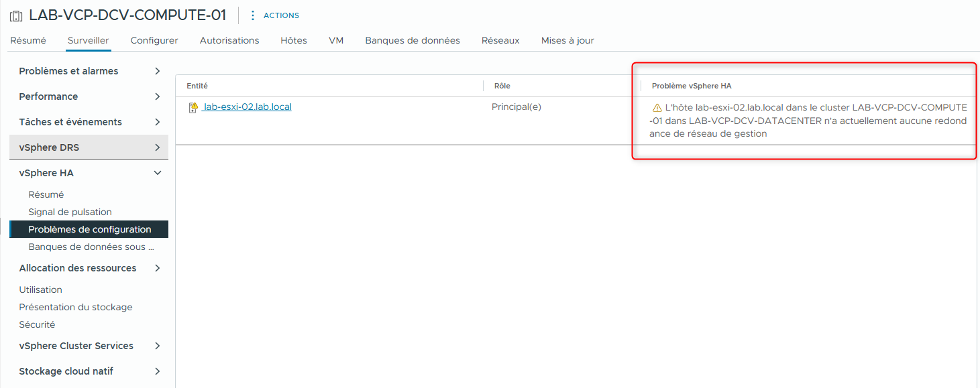The height and width of the screenshot is (388, 980).
Task: Click the alert badge icon on lab-esxi-02.lab.local
Action: 193,106
